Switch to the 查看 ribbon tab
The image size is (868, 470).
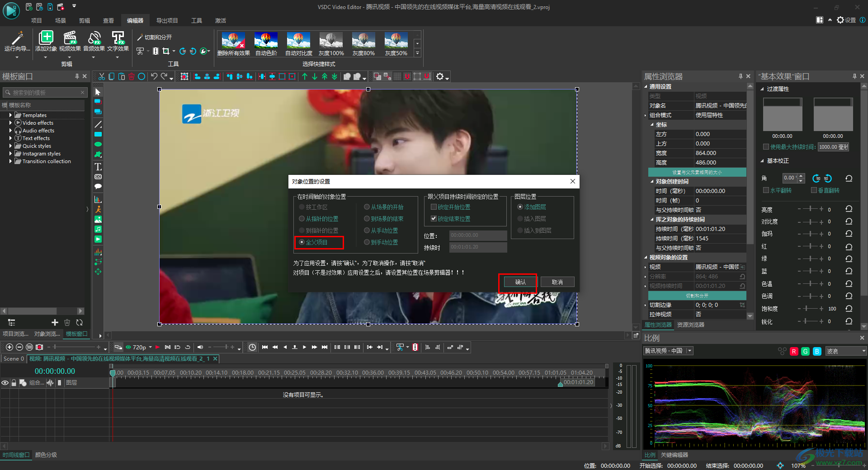pos(108,21)
